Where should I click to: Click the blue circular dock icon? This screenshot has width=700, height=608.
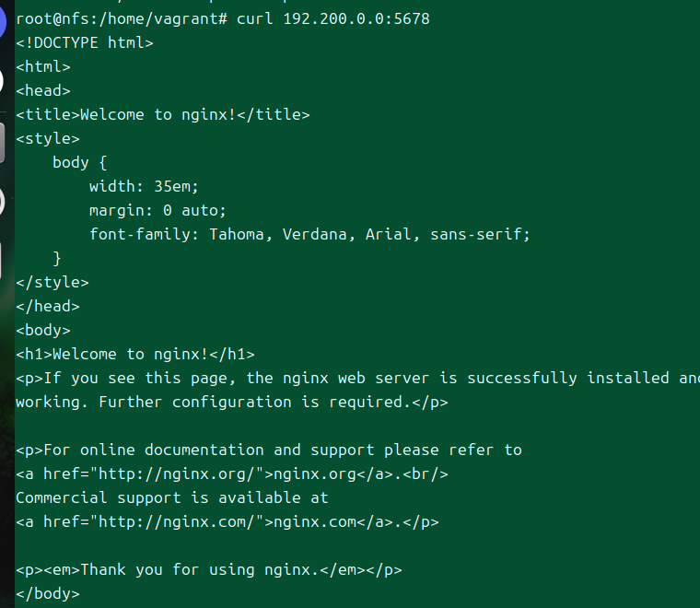[3, 22]
